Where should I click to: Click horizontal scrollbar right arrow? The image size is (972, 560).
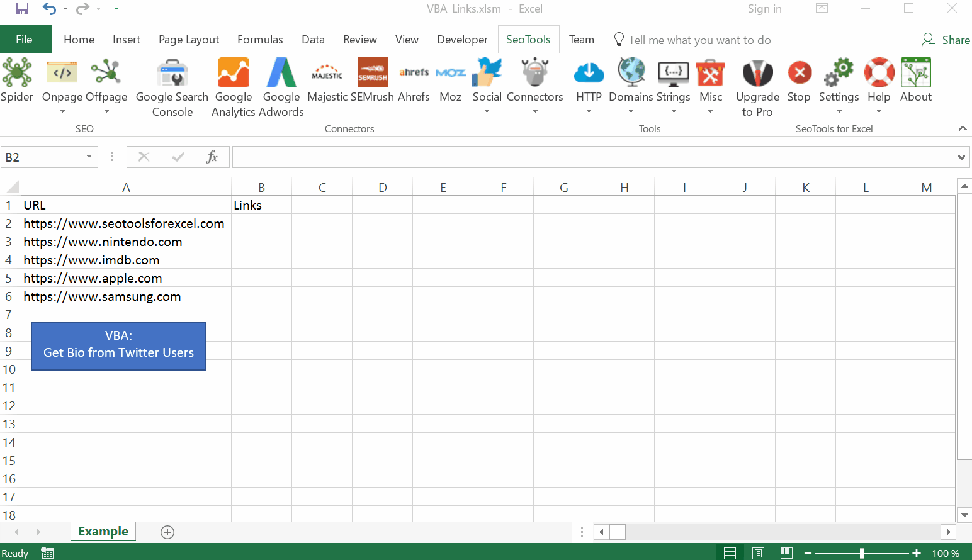pos(948,532)
